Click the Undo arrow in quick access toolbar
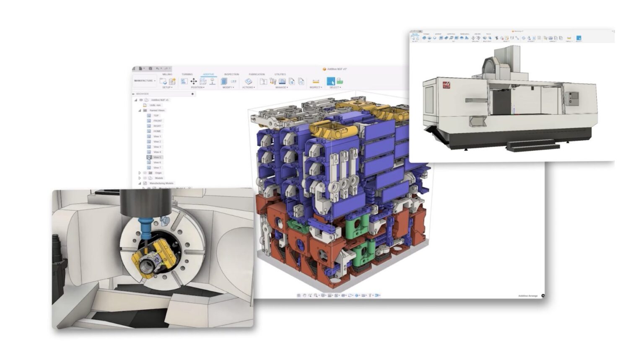 pyautogui.click(x=158, y=68)
